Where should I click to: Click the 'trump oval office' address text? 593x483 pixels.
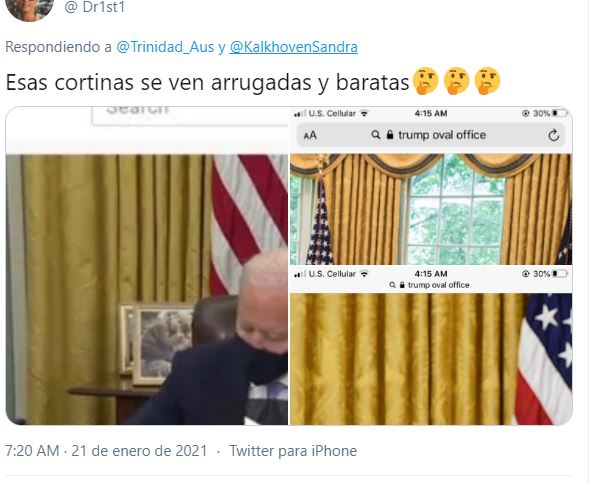coord(442,135)
